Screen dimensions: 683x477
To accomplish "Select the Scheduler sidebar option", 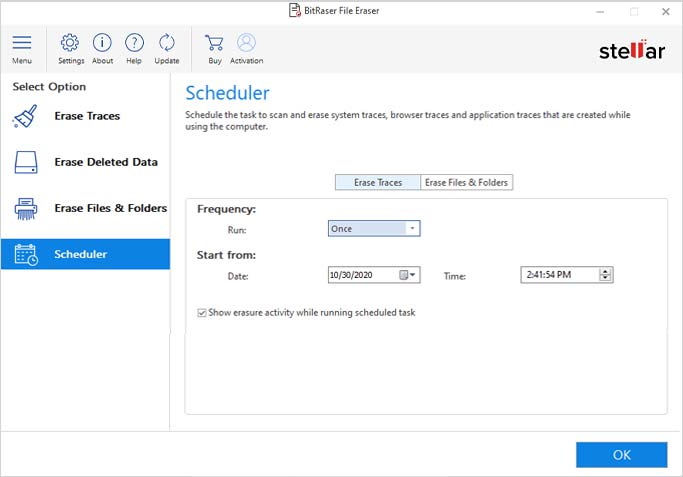I will click(x=85, y=254).
